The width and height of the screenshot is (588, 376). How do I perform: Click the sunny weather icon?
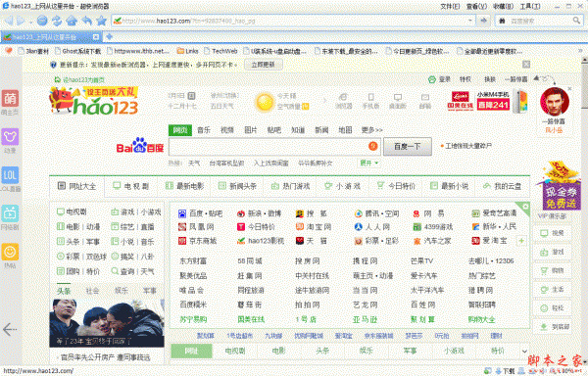[x=265, y=102]
